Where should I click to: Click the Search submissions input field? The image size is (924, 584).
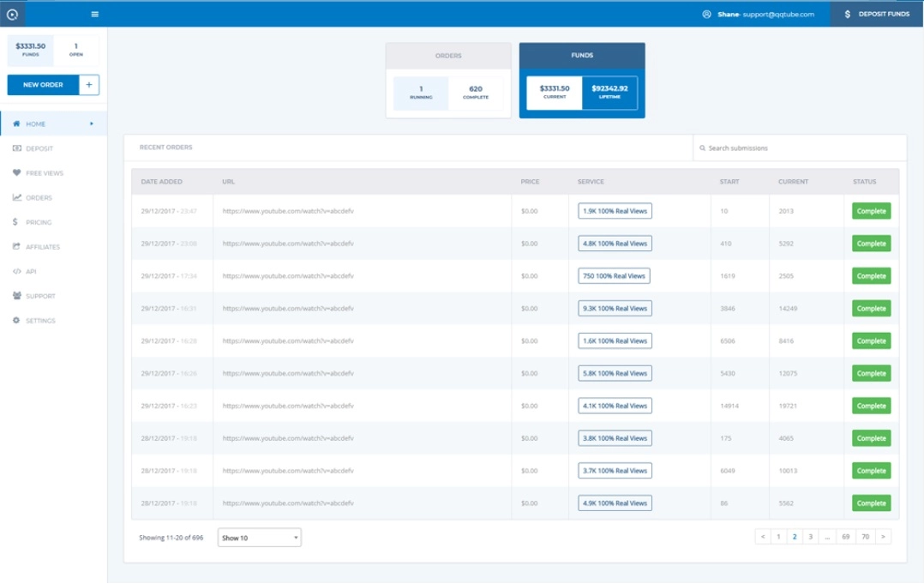click(800, 148)
